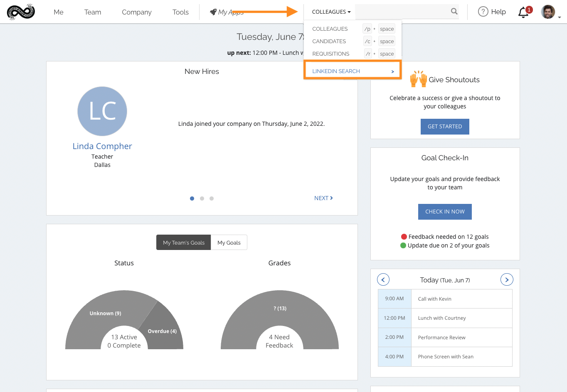The width and height of the screenshot is (567, 392).
Task: Open Linda Compher's profile link
Action: click(x=102, y=146)
